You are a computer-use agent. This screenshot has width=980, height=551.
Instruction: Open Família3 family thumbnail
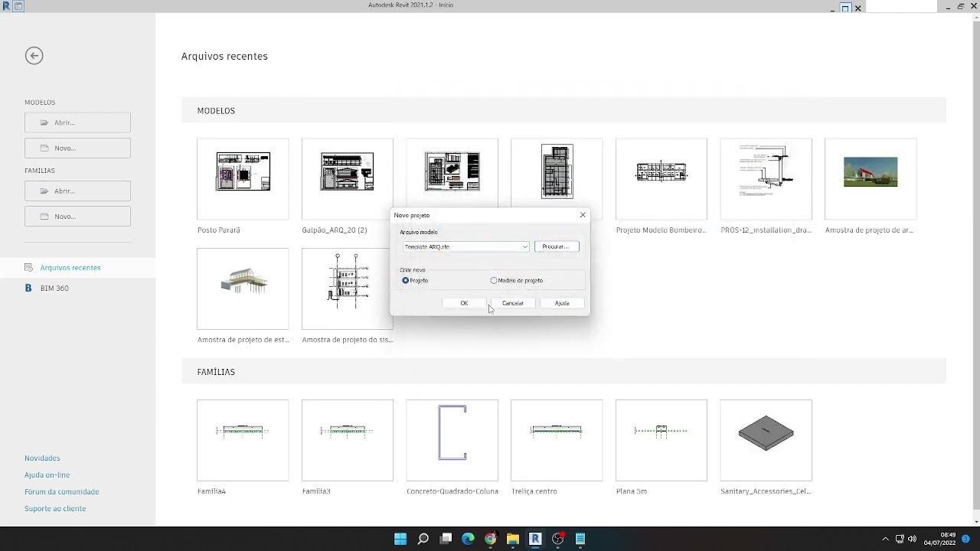[348, 440]
